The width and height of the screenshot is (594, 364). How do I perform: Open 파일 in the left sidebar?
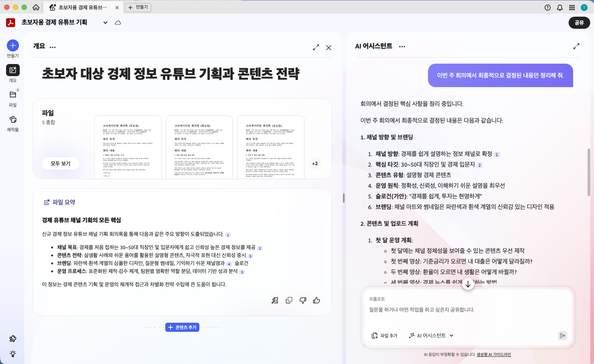13,98
